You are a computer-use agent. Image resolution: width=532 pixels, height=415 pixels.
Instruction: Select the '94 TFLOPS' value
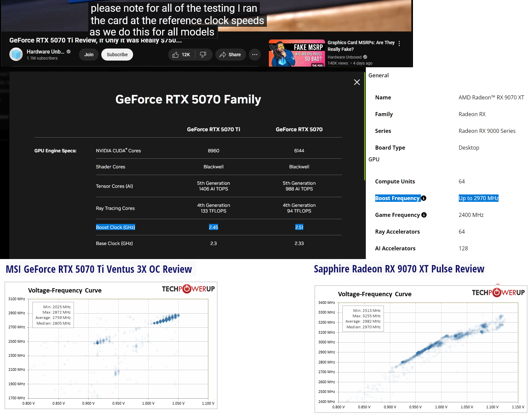coord(299,211)
